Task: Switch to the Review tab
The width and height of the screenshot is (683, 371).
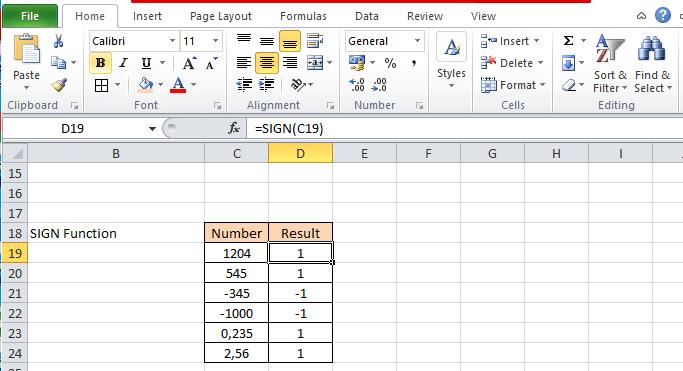Action: (425, 16)
